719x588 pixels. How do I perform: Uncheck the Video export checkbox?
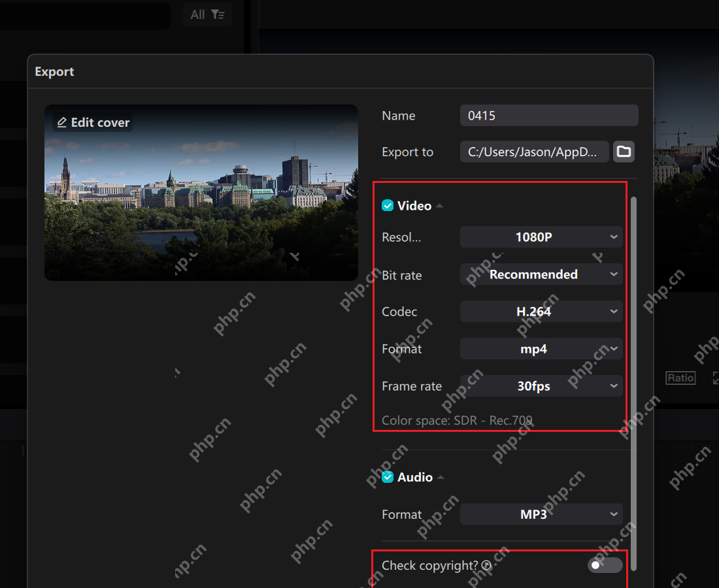(x=388, y=205)
